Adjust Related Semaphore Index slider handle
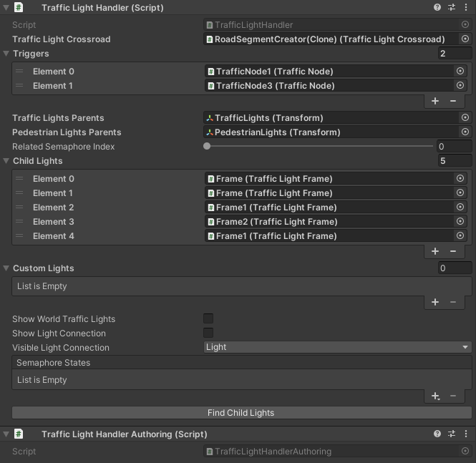 coord(207,146)
